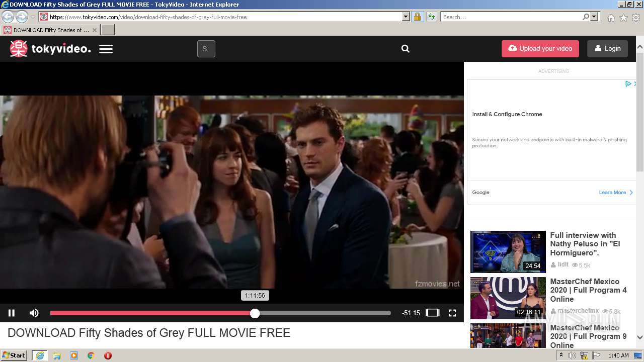Click the Windows Start button
The width and height of the screenshot is (644, 362).
pos(14,355)
